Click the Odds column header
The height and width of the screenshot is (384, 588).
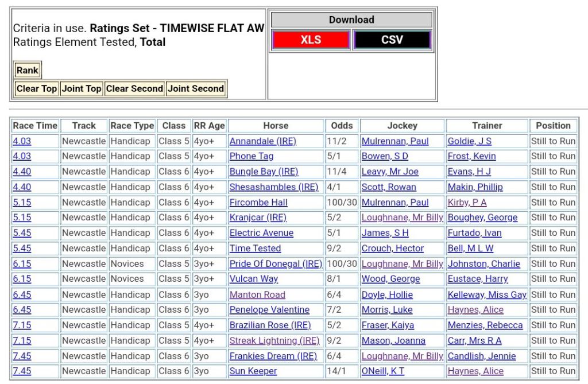point(342,126)
